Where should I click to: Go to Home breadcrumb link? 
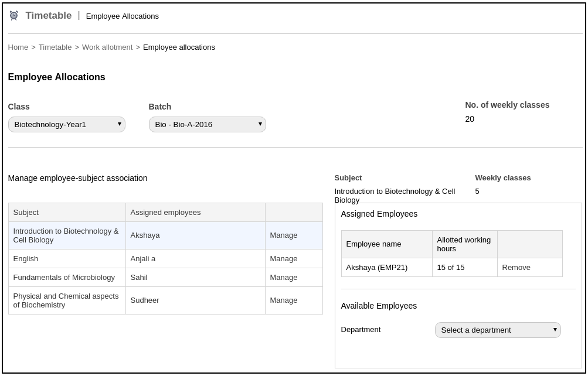coord(18,47)
